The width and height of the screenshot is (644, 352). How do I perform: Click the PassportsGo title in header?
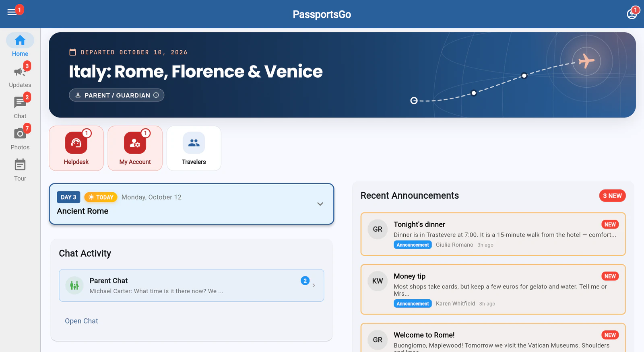322,14
